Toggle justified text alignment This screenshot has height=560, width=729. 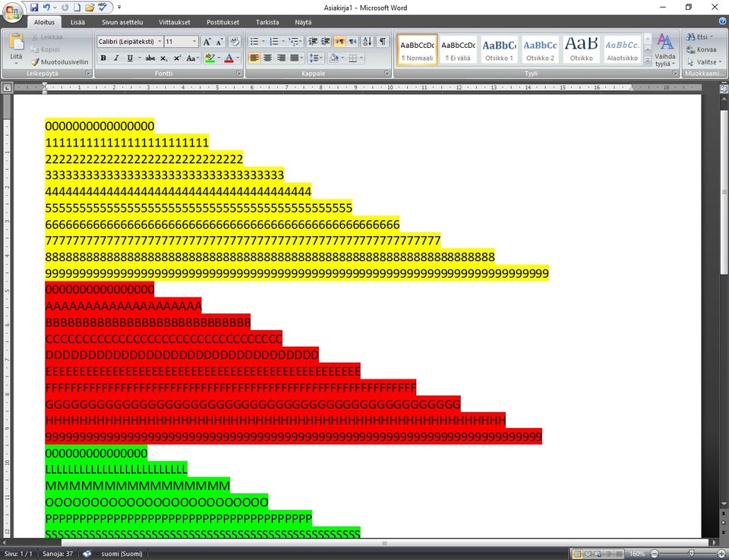click(x=295, y=58)
